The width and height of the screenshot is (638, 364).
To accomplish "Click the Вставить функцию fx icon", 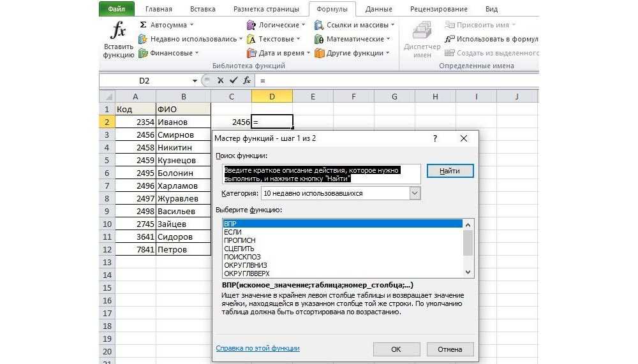I will pos(118,31).
